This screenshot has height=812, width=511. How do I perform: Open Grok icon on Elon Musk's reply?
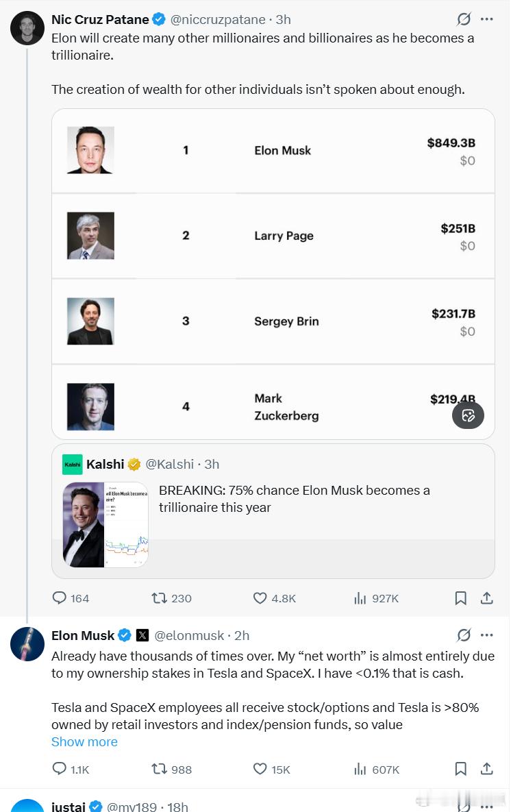tap(464, 635)
